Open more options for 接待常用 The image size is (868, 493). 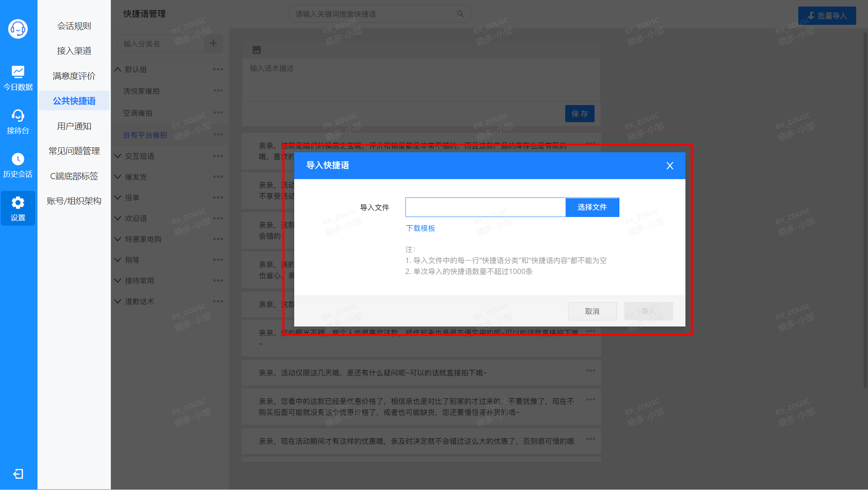218,280
